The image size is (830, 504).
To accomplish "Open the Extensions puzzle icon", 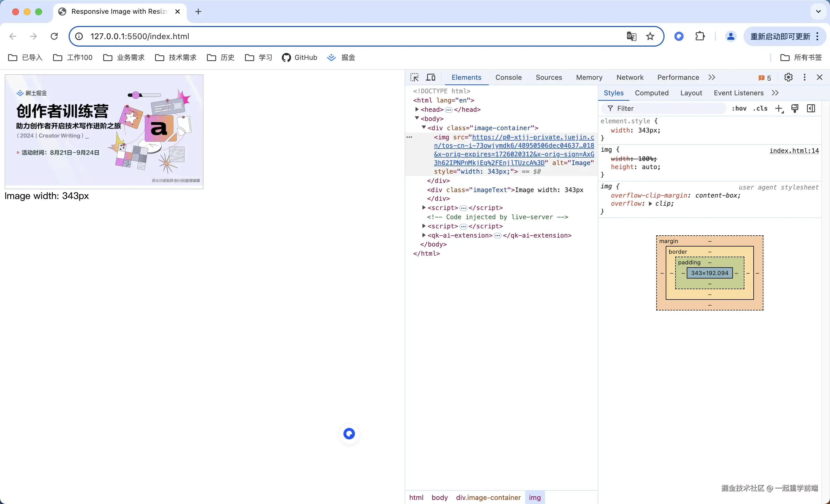I will click(x=700, y=36).
